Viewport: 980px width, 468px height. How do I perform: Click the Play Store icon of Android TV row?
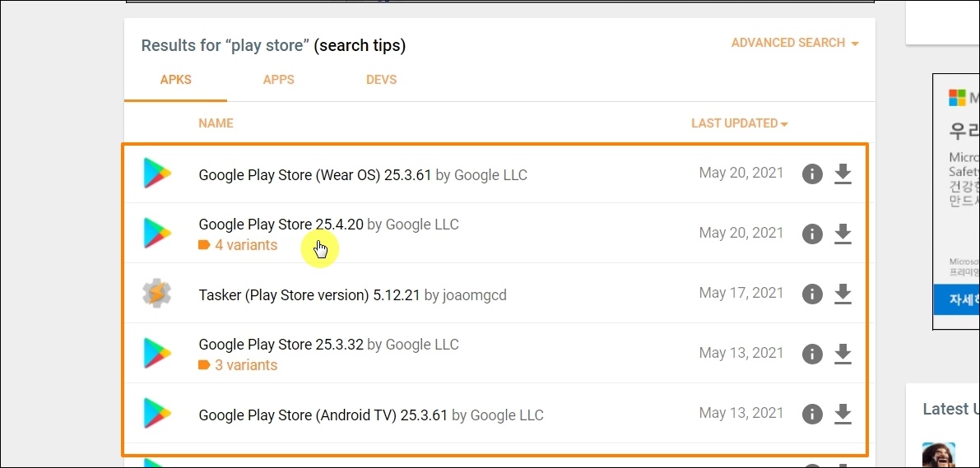[157, 413]
